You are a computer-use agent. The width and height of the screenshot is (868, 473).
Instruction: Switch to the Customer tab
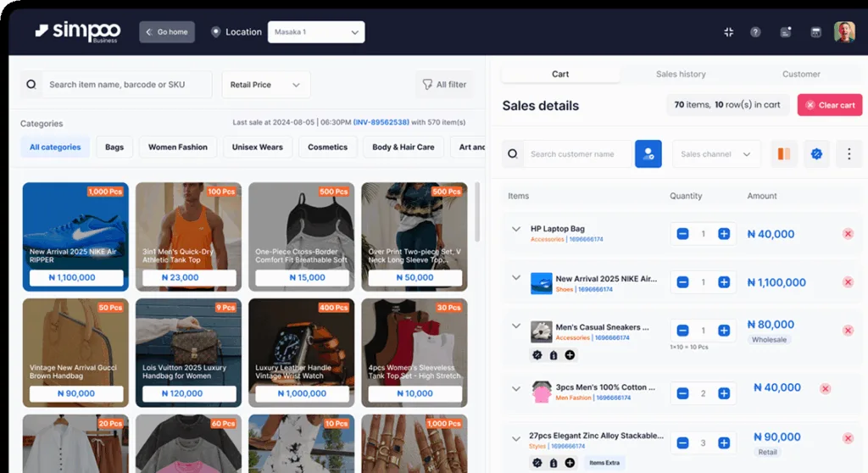tap(801, 74)
